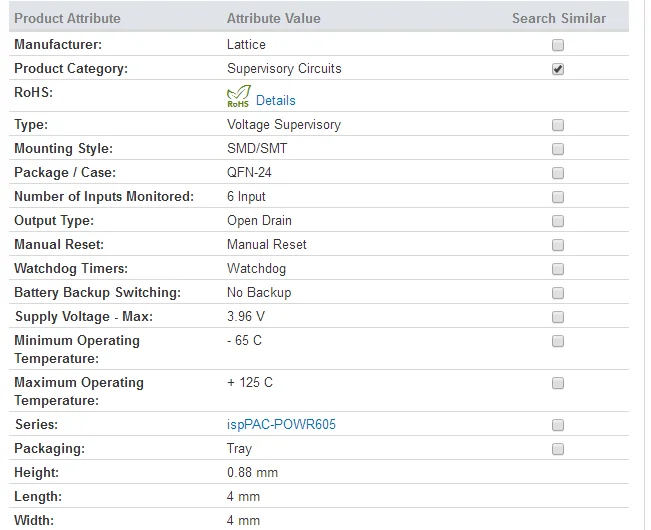Tick the Type Voltage Supervisory checkbox
Viewport: 651px width, 530px height.
[x=558, y=125]
